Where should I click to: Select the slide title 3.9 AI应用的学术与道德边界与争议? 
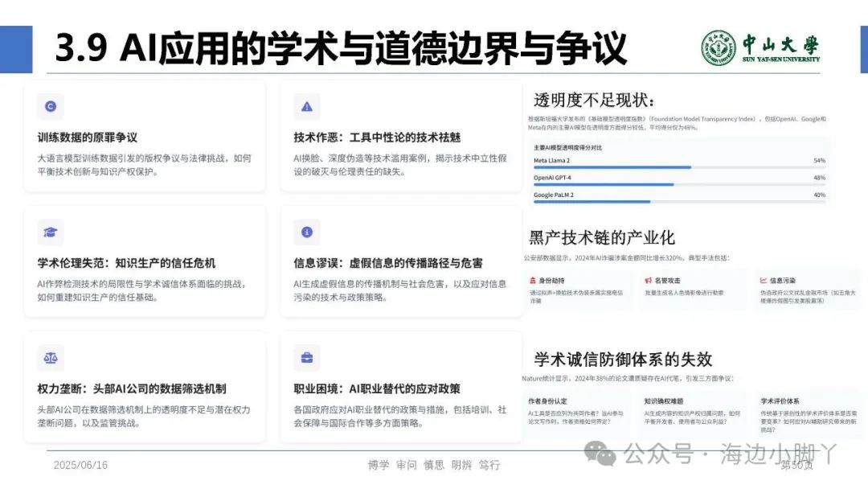click(341, 48)
